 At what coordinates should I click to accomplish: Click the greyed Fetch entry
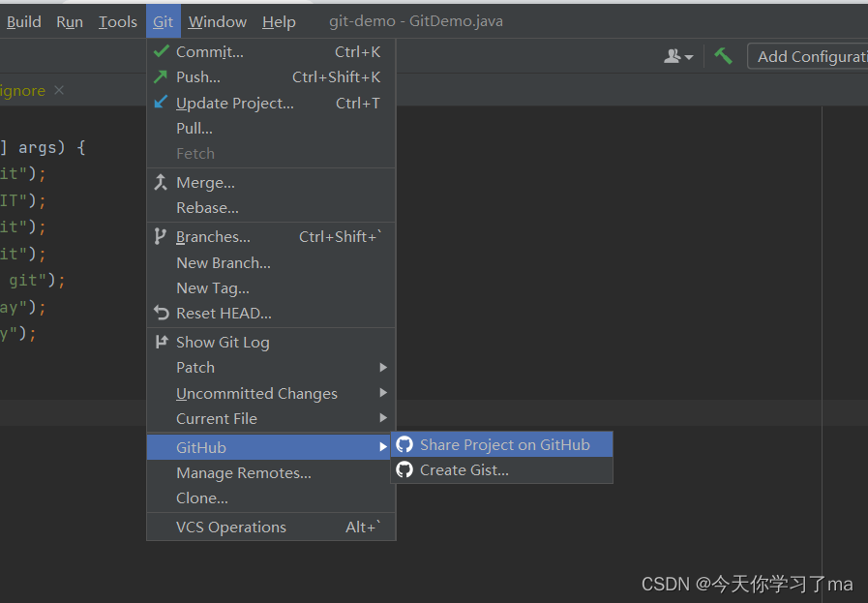[x=271, y=153]
